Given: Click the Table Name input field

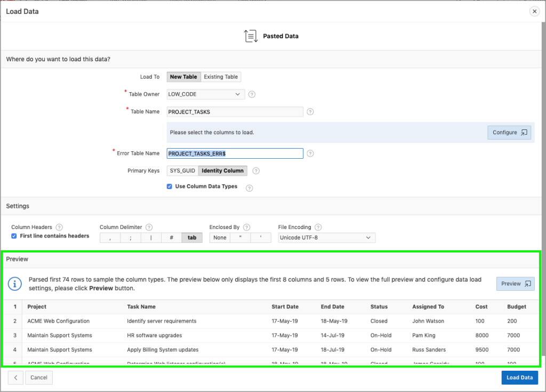Looking at the screenshot, I should pos(235,111).
